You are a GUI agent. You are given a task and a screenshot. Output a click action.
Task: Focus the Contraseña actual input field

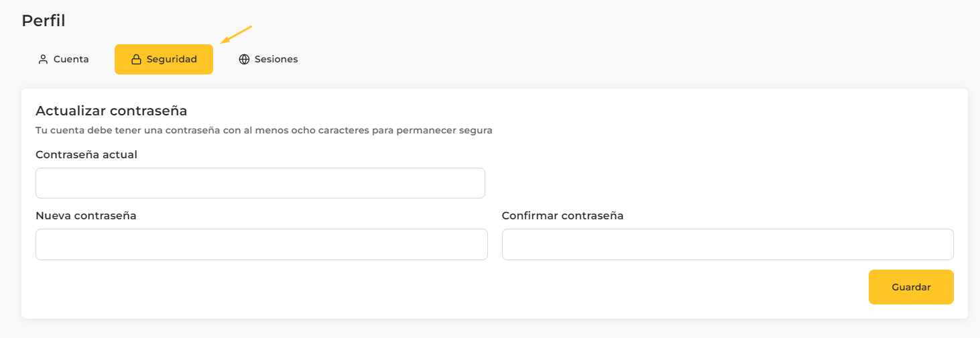pos(260,183)
